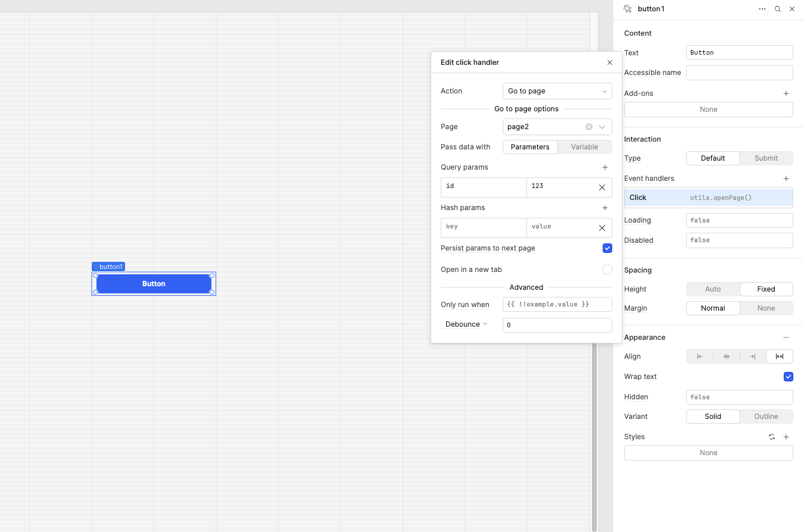Toggle Persist params to next page checkbox
This screenshot has height=532, width=804.
[607, 248]
